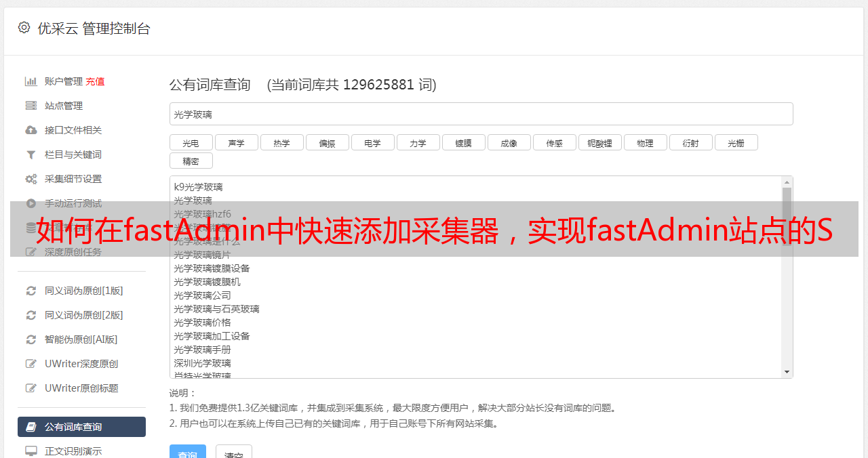Screen dimensions: 868x458
Task: Click the 偏振 tag button
Action: tap(327, 142)
